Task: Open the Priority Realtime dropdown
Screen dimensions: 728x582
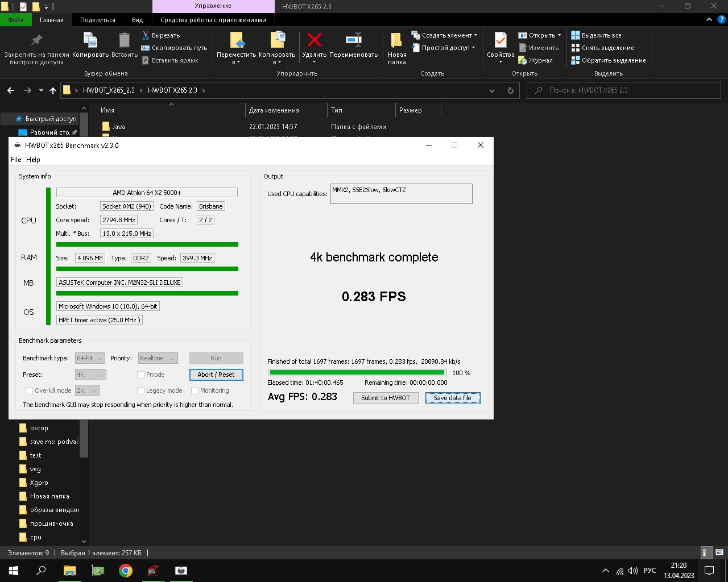Action: [158, 358]
